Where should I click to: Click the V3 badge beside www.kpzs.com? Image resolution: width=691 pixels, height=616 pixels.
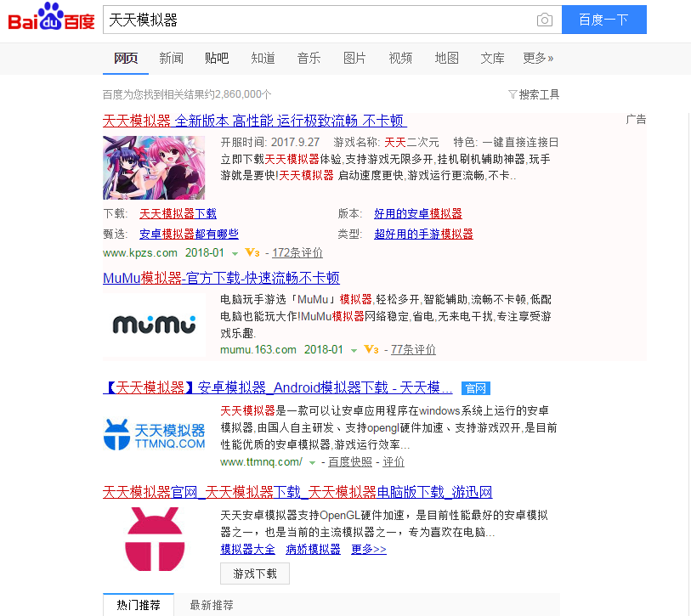[252, 253]
